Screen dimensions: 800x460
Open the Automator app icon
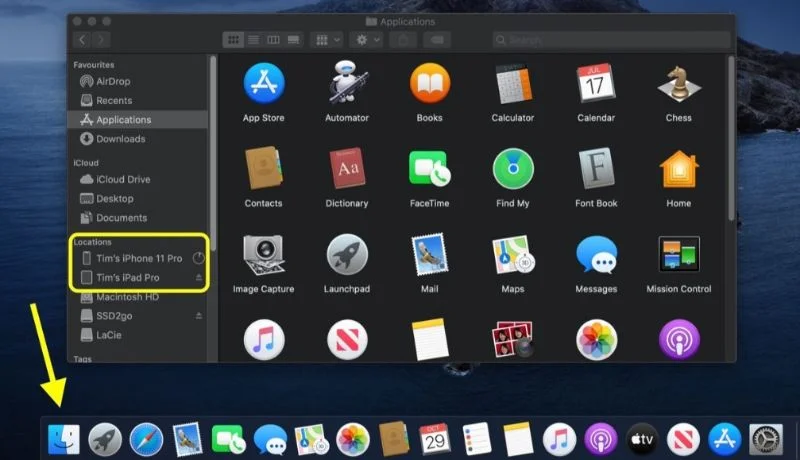[347, 83]
